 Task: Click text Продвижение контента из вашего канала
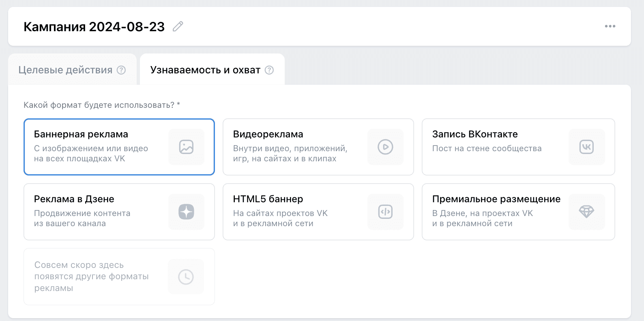click(82, 218)
